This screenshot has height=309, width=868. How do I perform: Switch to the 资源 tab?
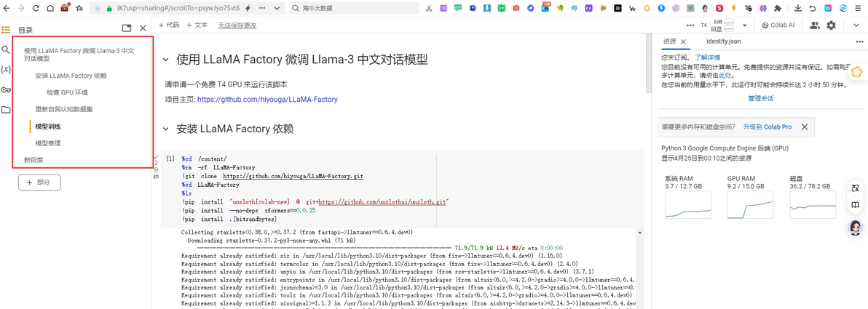(x=669, y=41)
